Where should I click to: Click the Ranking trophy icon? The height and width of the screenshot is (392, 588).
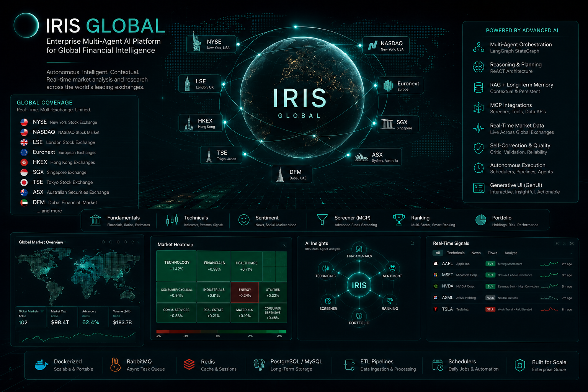click(x=399, y=220)
